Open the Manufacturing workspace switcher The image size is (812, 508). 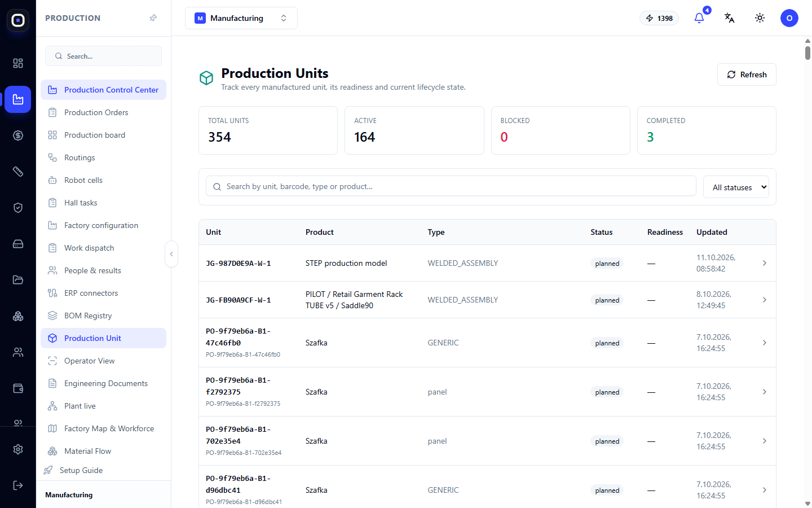point(241,18)
